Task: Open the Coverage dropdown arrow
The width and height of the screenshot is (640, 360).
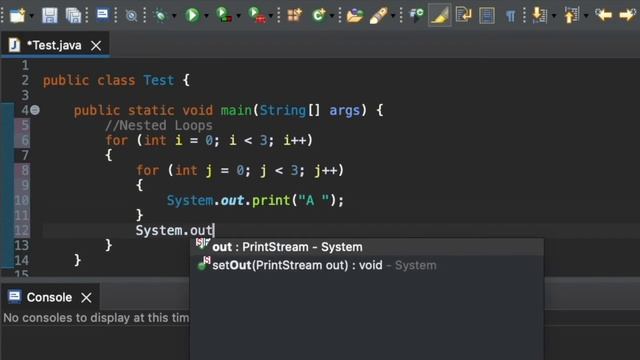Action: click(x=238, y=16)
